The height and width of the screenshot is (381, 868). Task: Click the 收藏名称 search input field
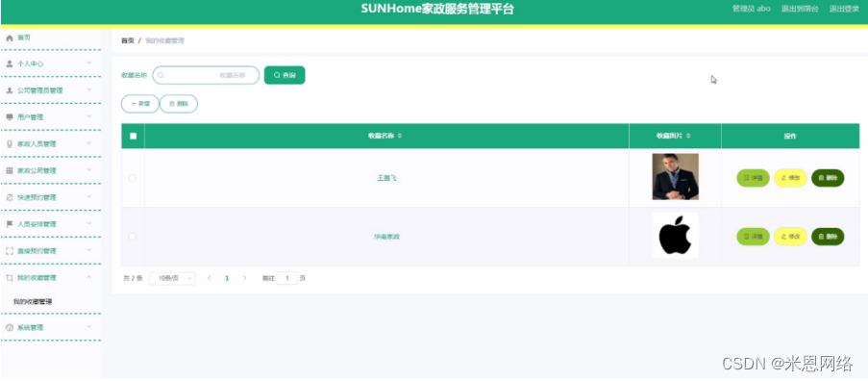click(x=206, y=75)
